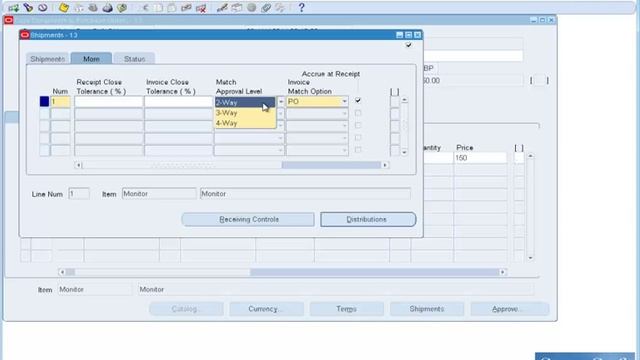Select 4-Way from Match Approval list
640x360 pixels.
(x=245, y=123)
